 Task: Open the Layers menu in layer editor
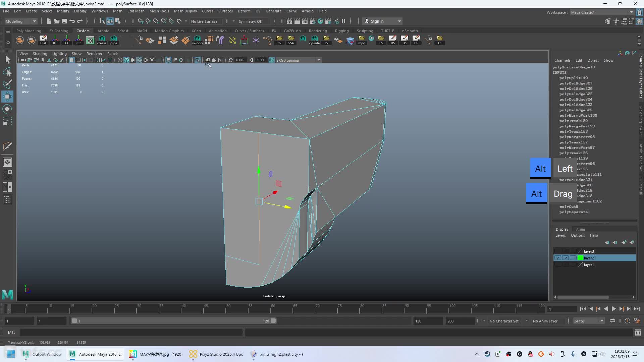point(560,236)
